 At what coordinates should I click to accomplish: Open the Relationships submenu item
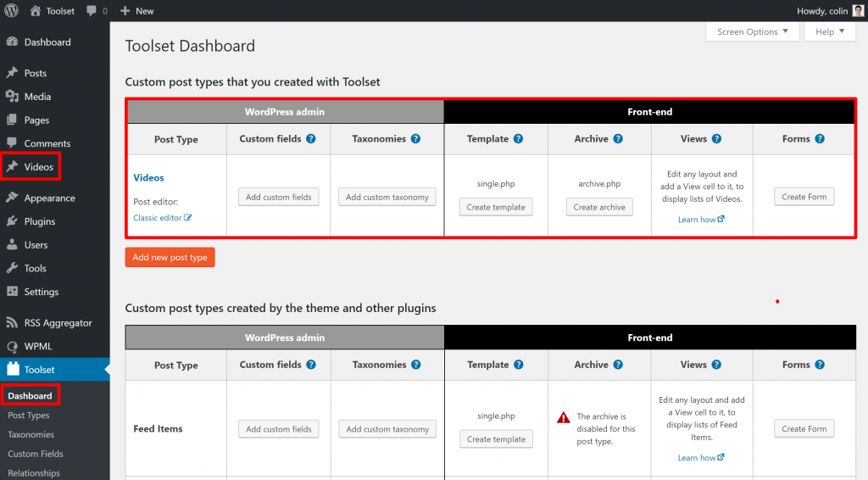point(34,473)
